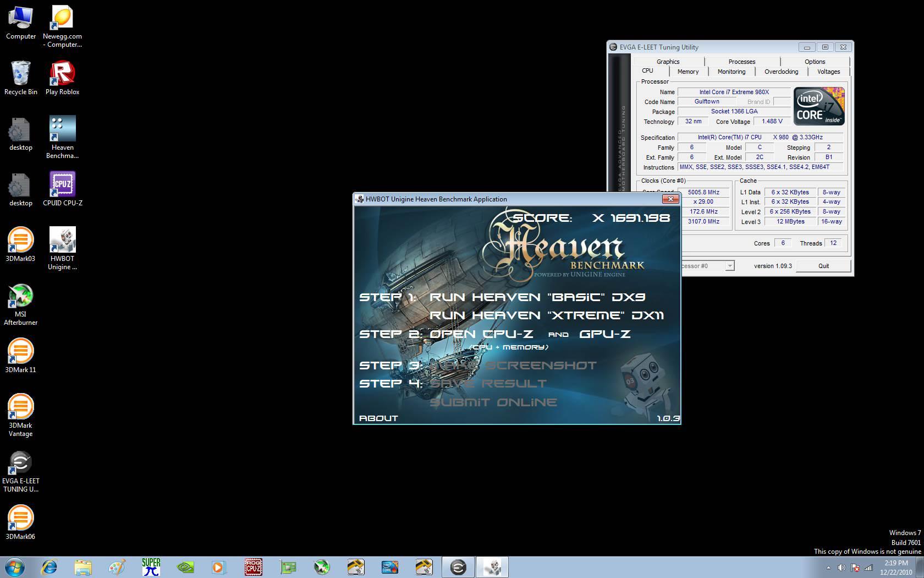The width and height of the screenshot is (924, 578).
Task: Open the network signal tray icon
Action: (x=869, y=568)
